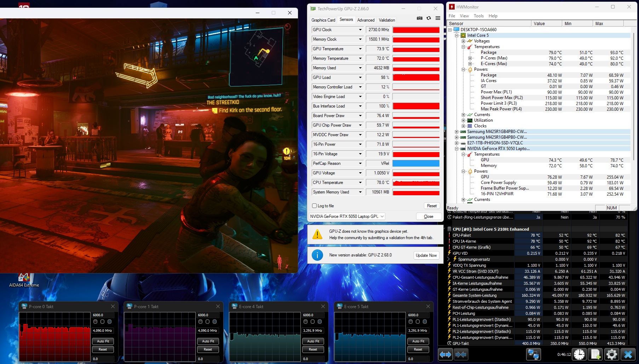Screen dimensions: 639x364
Task: Click the HWiNFO collapse arrows icon
Action: (x=461, y=354)
